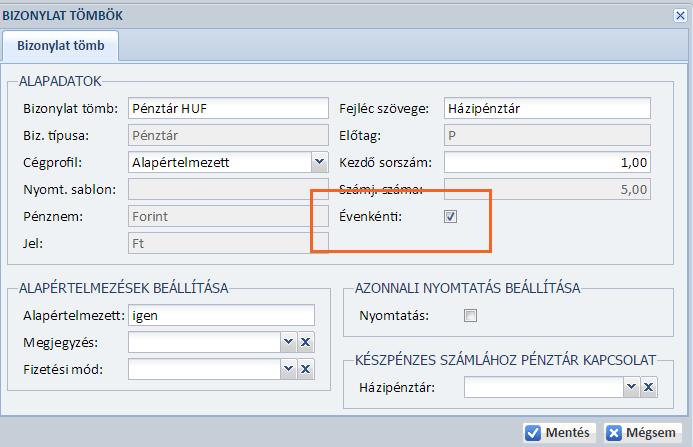693x447 pixels.
Task: Clear the Megjegyzés field with X icon
Action: click(x=306, y=343)
